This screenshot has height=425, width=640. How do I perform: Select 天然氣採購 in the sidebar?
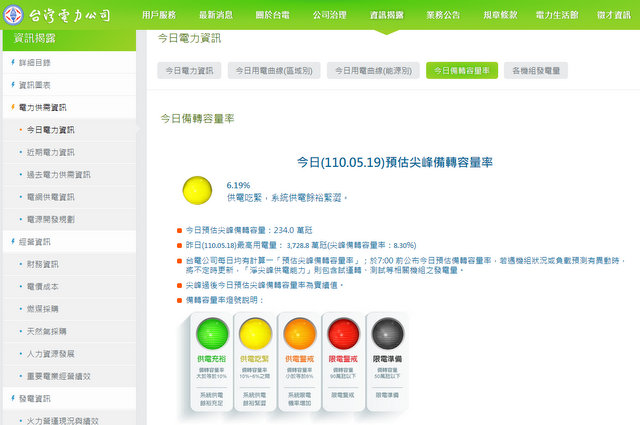click(69, 331)
